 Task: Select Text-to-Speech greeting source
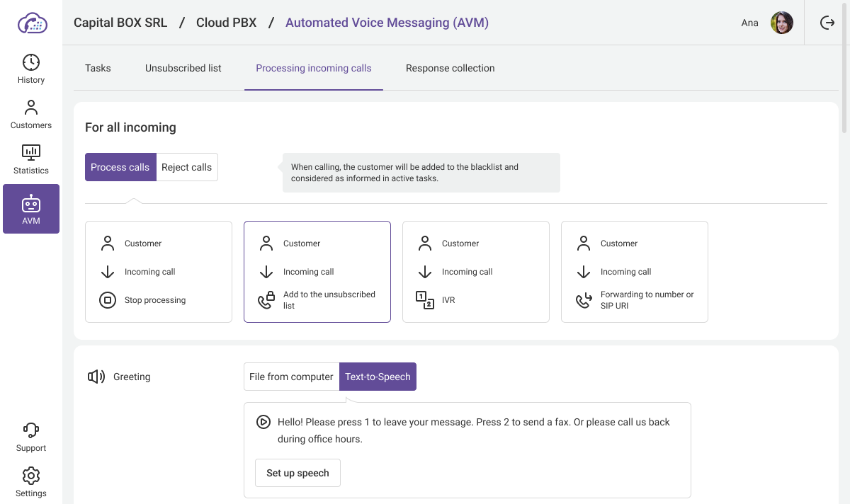pos(378,377)
